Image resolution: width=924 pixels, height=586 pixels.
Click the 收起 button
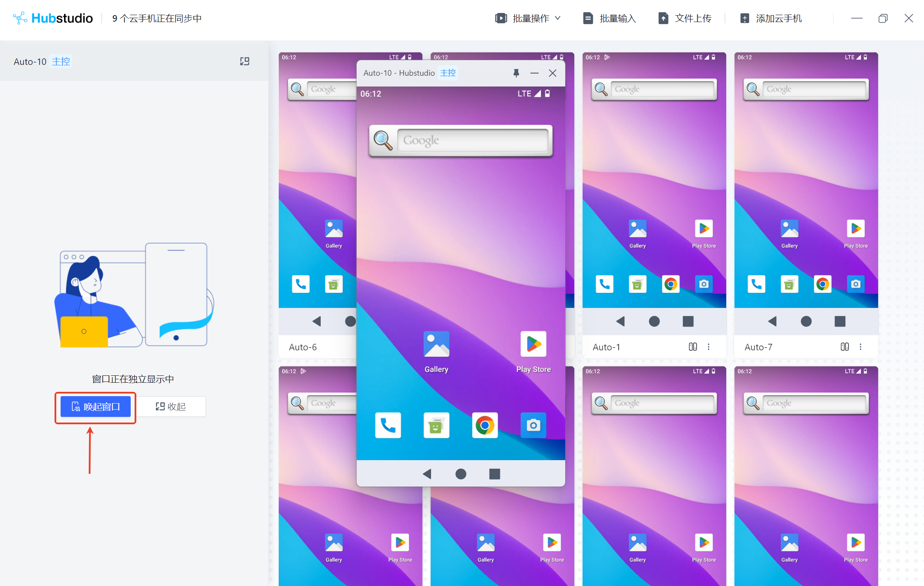(171, 407)
